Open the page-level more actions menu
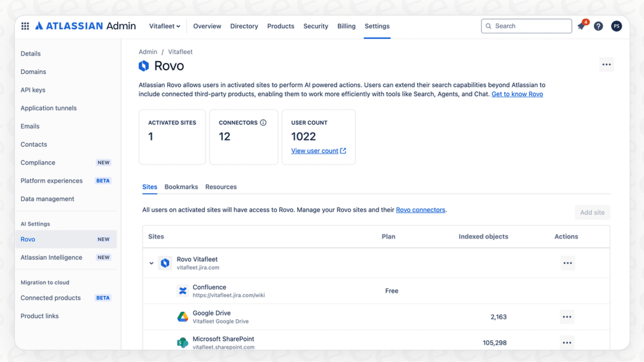This screenshot has width=644, height=362. 606,64
